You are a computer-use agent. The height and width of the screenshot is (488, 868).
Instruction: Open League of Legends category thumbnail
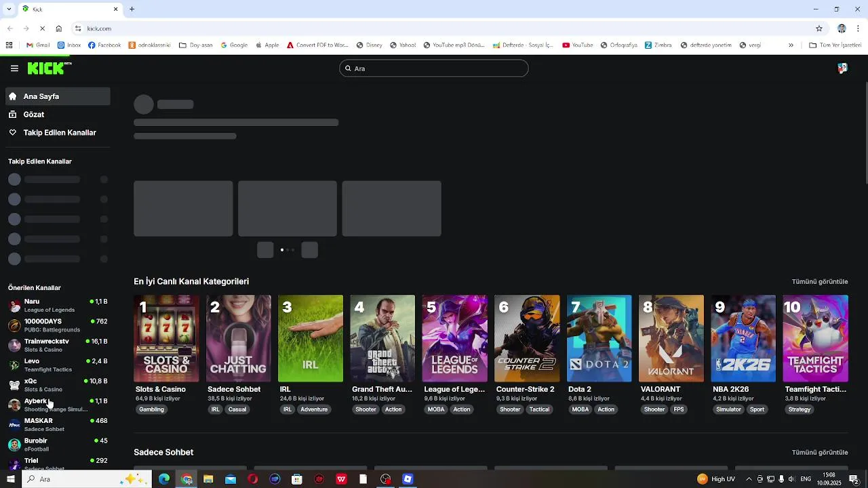454,338
